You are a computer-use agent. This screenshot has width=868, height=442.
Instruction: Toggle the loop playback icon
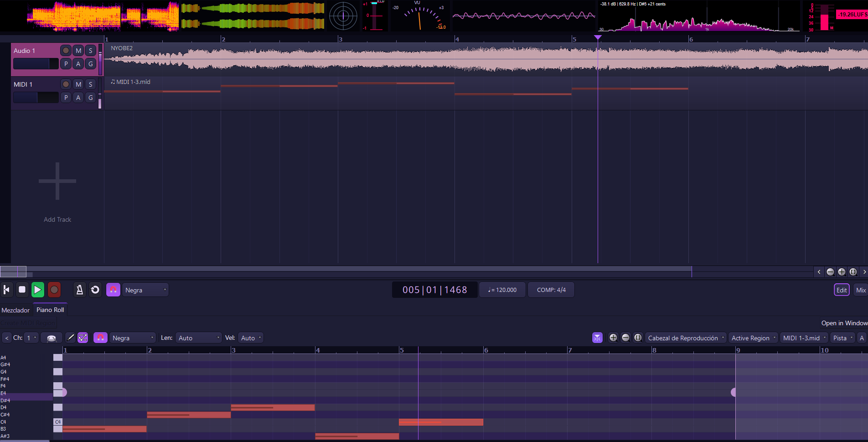pos(95,290)
